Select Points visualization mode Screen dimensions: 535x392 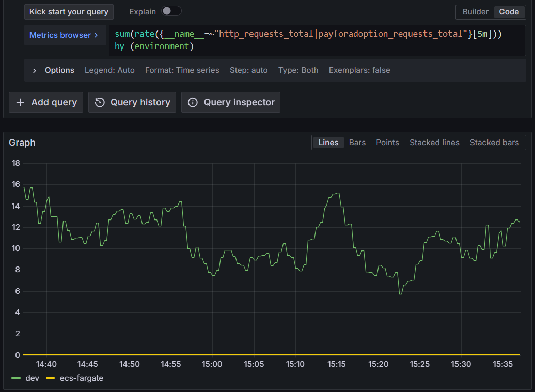coord(387,142)
